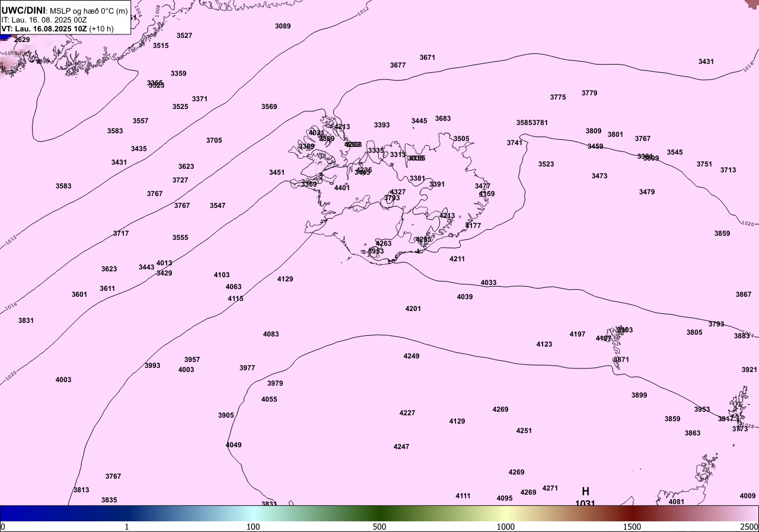Click the 3611 height label

[x=107, y=289]
